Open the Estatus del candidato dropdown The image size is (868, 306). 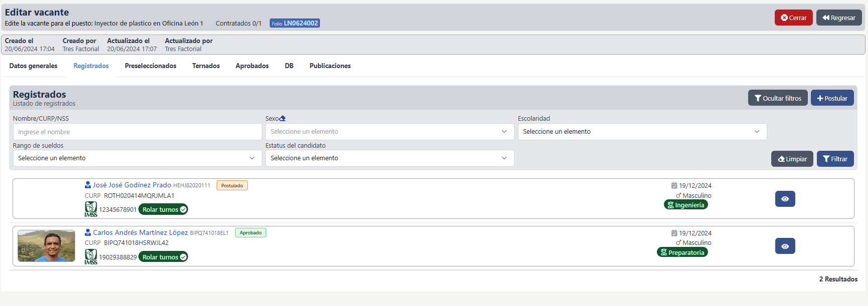390,158
